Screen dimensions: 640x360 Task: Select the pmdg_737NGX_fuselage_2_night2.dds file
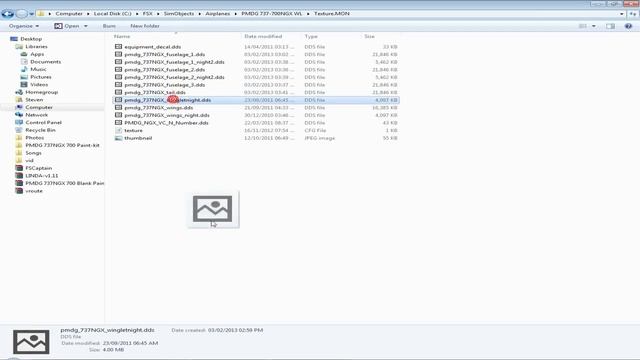pyautogui.click(x=256, y=77)
